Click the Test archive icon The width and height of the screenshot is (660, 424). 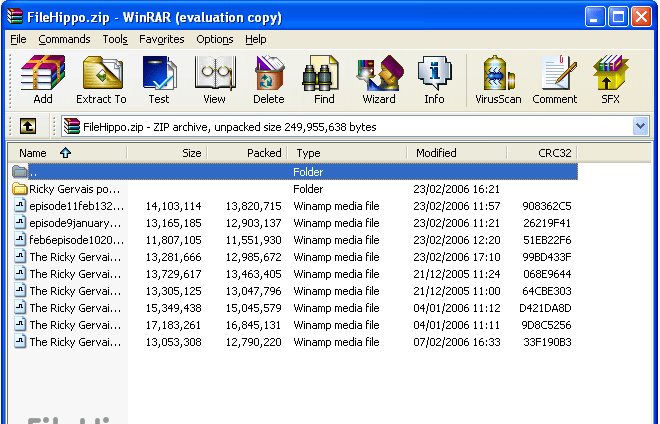click(x=159, y=73)
